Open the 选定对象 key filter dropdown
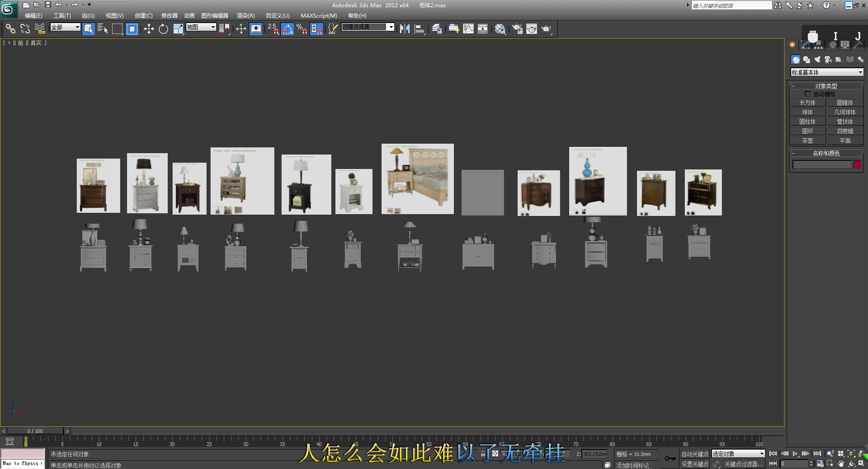The height and width of the screenshot is (469, 868). (x=738, y=454)
